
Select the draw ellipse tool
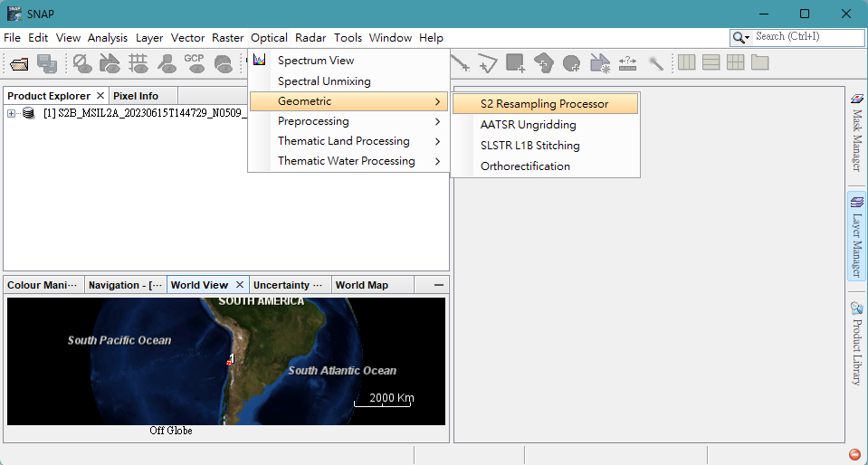coord(571,63)
